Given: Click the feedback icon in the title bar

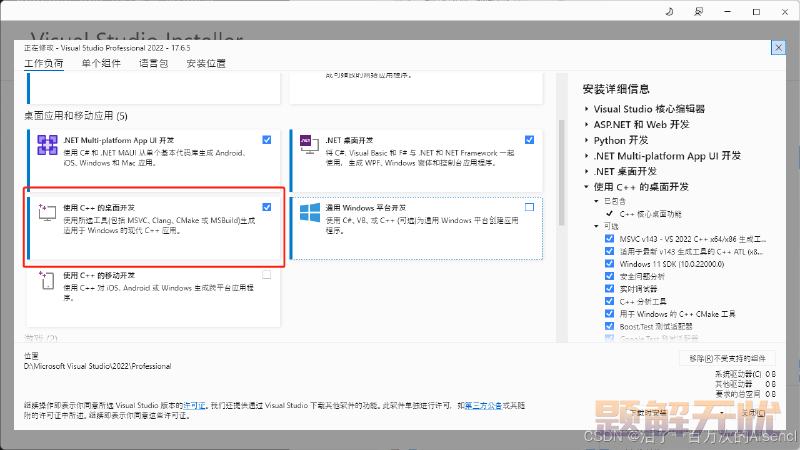Looking at the screenshot, I should 698,12.
